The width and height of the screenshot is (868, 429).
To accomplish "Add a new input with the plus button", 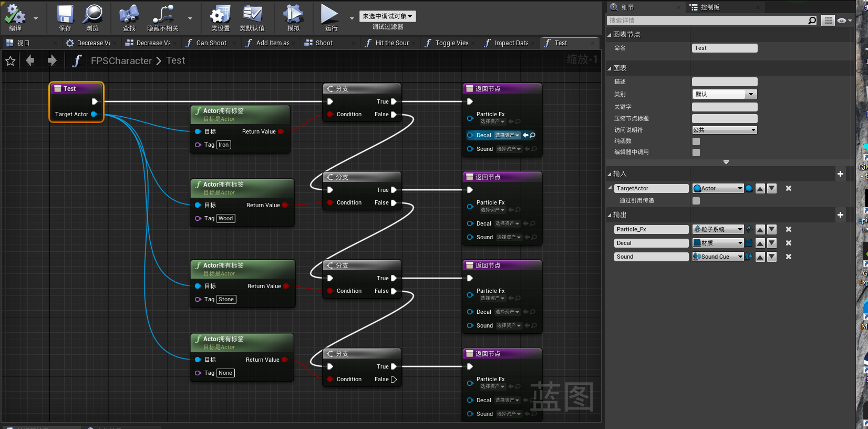I will pos(840,174).
